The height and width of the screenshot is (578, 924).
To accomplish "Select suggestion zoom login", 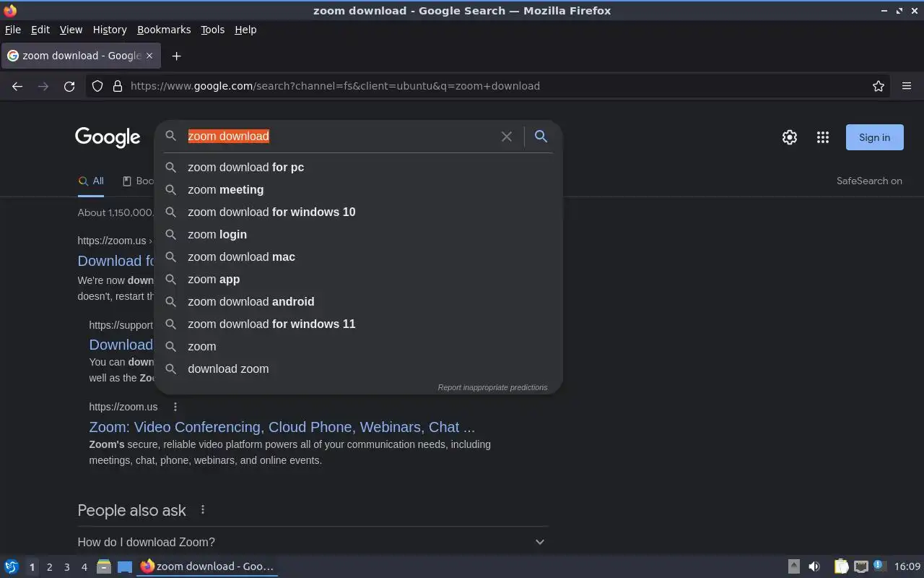I will 359,234.
